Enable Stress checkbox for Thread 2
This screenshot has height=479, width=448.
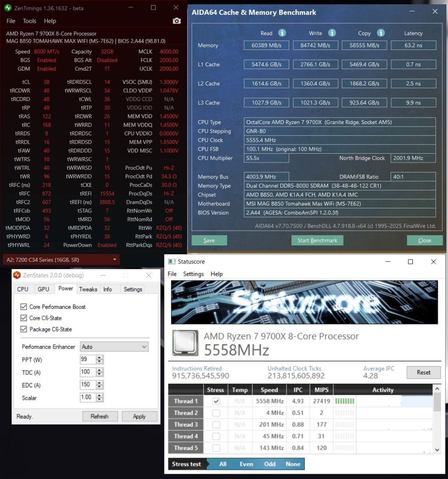click(216, 413)
